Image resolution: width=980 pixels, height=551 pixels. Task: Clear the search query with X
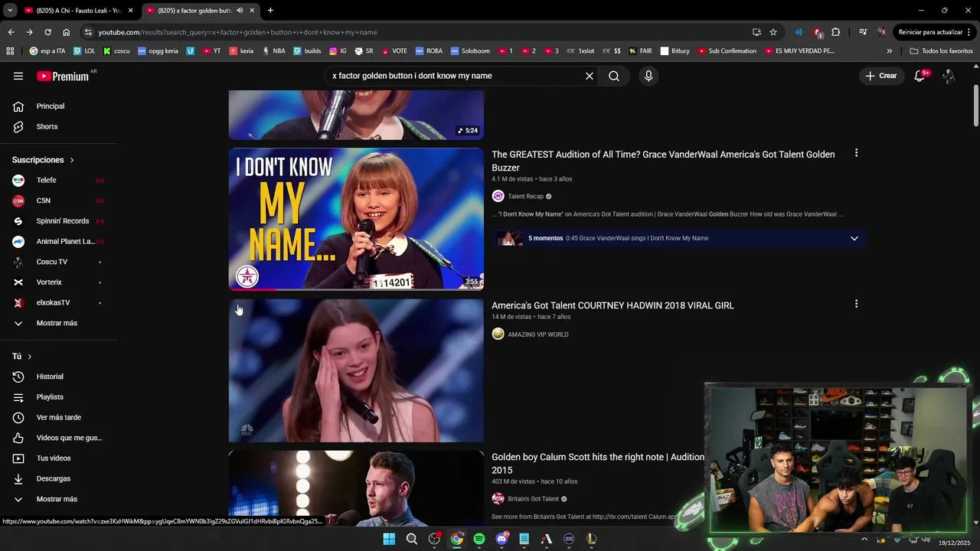point(590,76)
